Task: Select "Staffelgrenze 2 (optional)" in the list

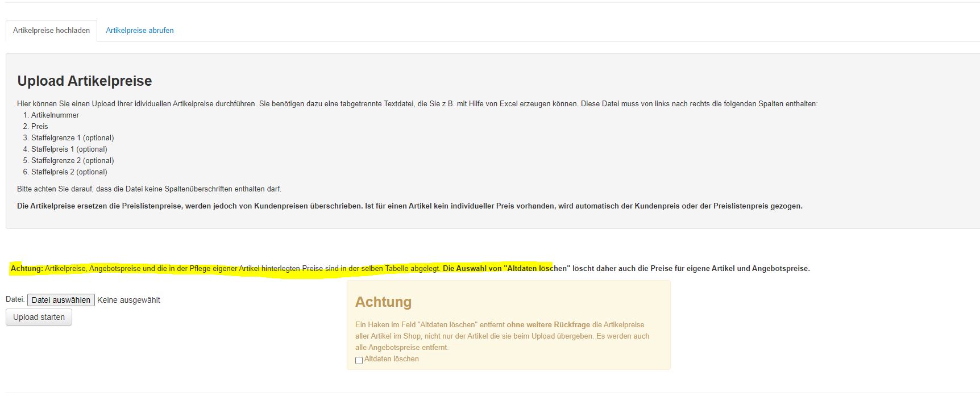Action: [72, 161]
